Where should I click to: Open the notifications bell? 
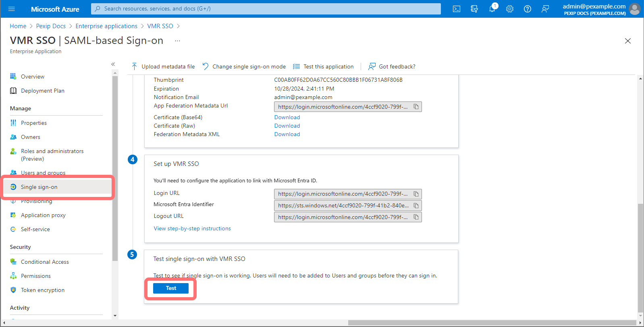coord(492,9)
